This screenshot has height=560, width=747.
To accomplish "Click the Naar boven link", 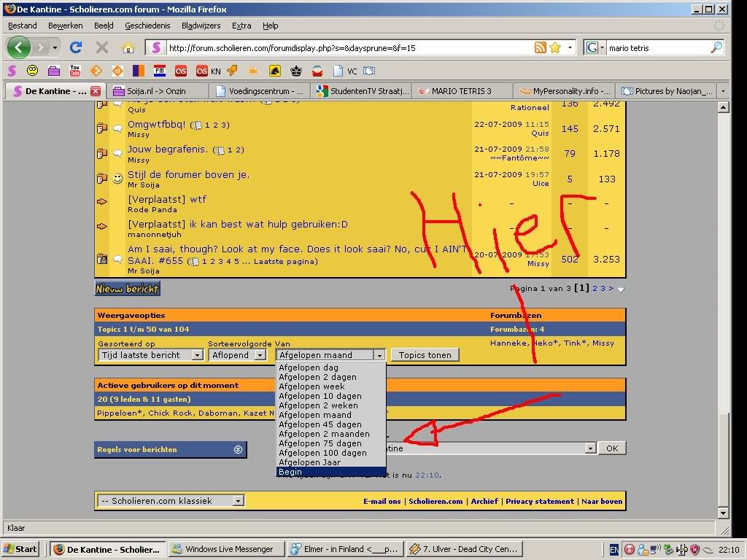I will click(x=602, y=501).
